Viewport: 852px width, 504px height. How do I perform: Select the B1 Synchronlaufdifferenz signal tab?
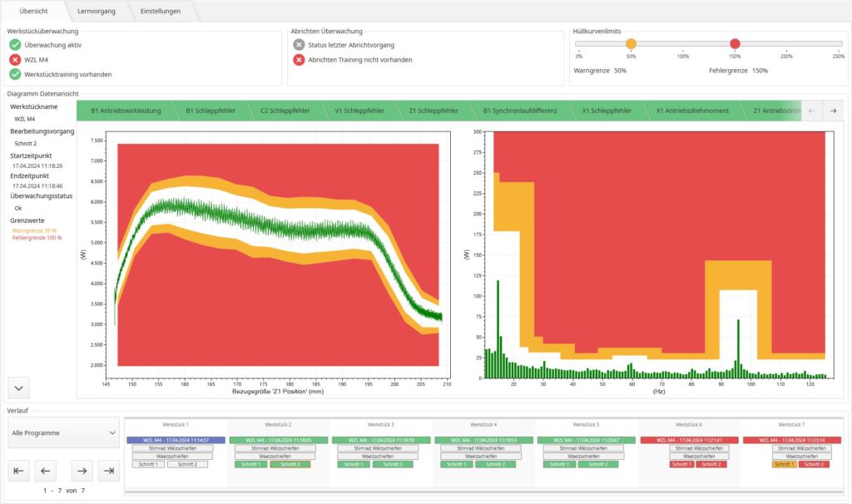[x=520, y=111]
